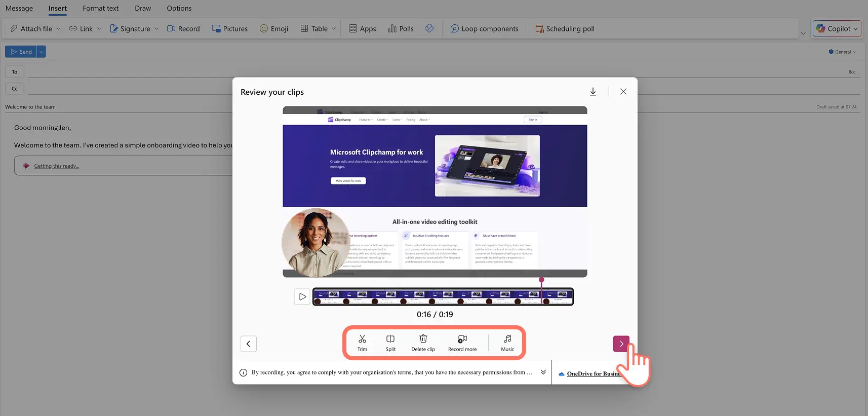Create a Scheduling poll
This screenshot has height=416, width=868.
pyautogui.click(x=565, y=29)
